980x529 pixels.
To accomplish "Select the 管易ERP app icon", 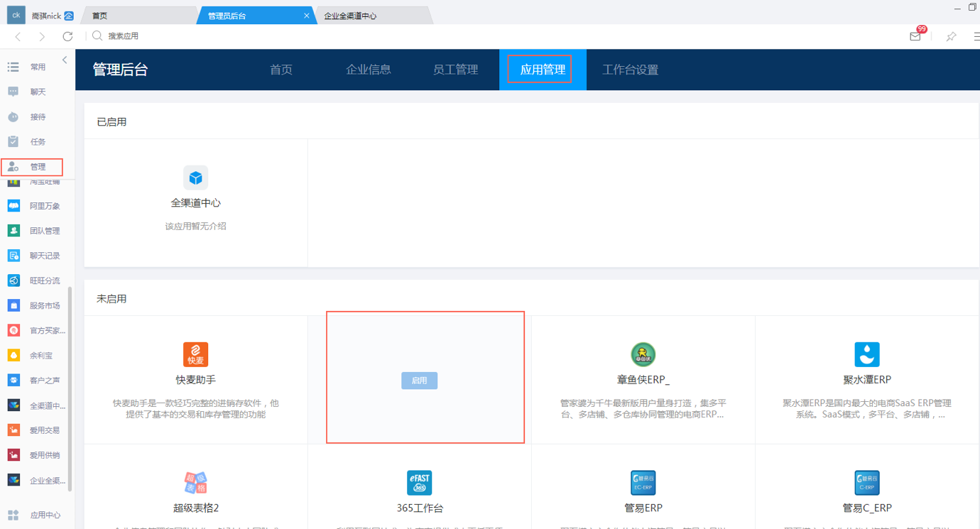I will [643, 483].
